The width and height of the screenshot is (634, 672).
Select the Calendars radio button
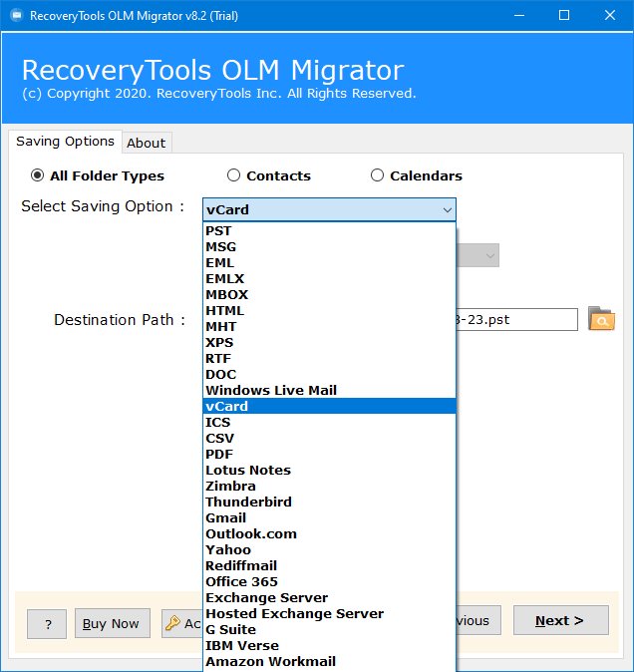coord(377,175)
